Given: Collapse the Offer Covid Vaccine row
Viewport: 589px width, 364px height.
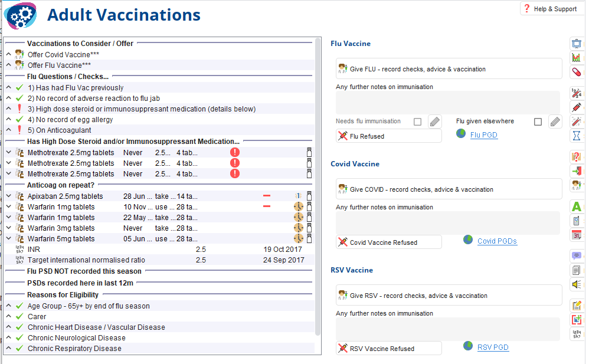Looking at the screenshot, I should tap(9, 54).
